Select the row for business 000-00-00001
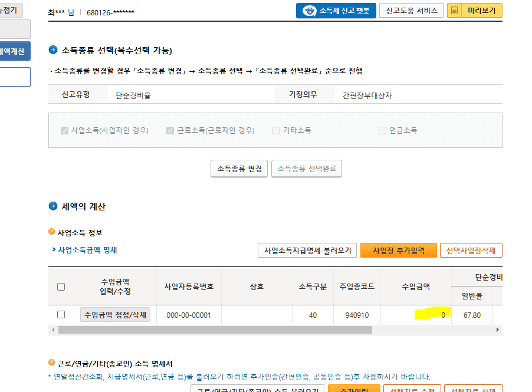Screen dimensions: 532x392 (61, 315)
